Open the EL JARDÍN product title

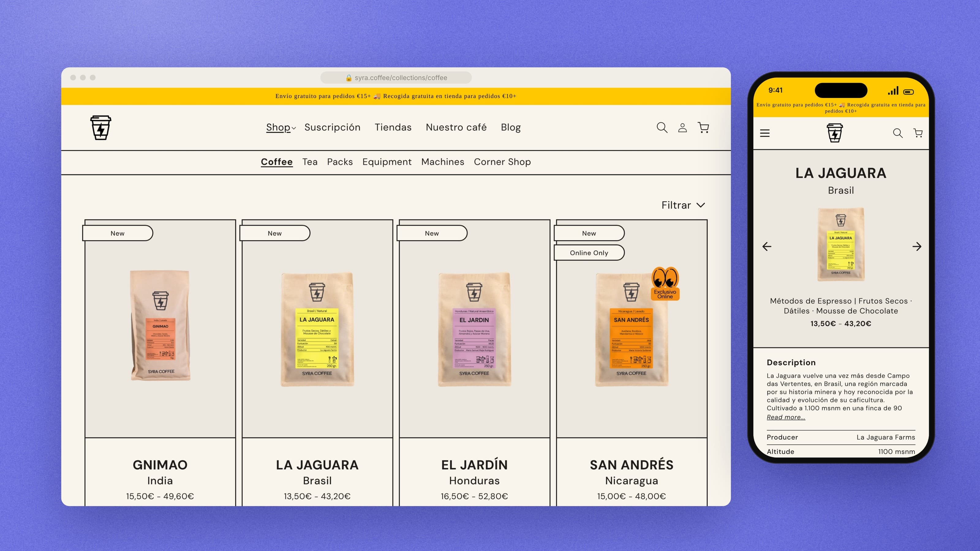474,465
